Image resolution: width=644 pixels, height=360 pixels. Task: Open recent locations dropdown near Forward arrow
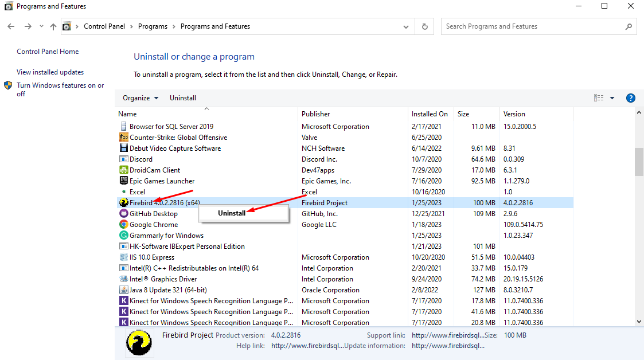[41, 26]
